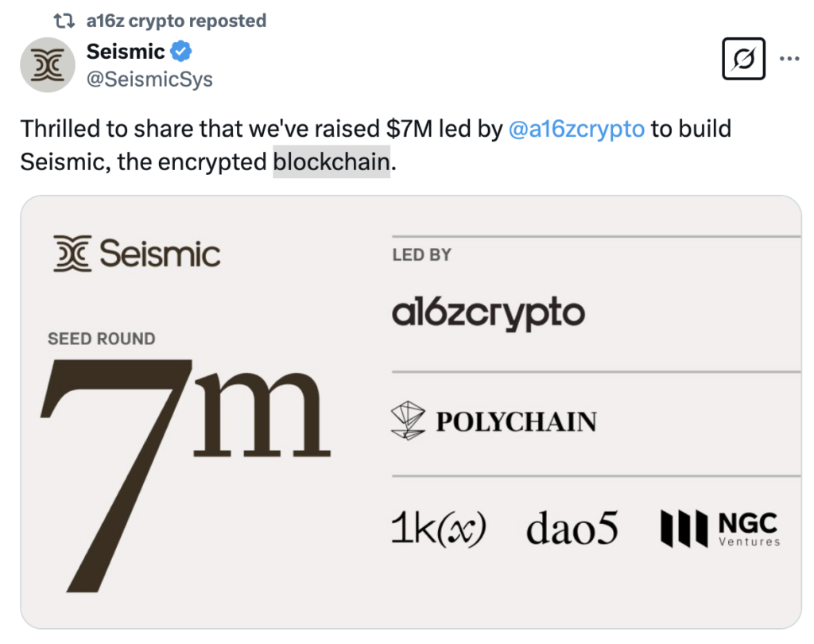Click the NGC Ventures logo
The width and height of the screenshot is (814, 644).
[720, 528]
